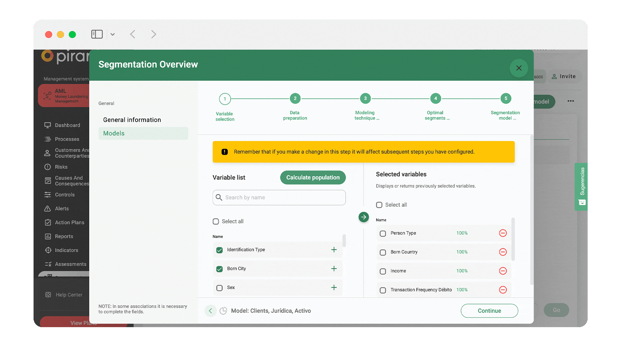Open the General information section
Viewport: 644px width, 362px height.
pyautogui.click(x=132, y=119)
